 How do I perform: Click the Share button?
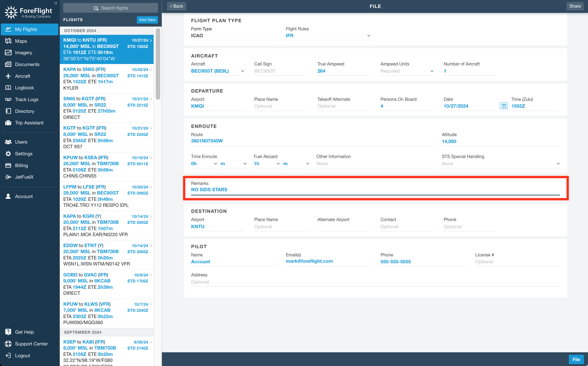[x=575, y=6]
